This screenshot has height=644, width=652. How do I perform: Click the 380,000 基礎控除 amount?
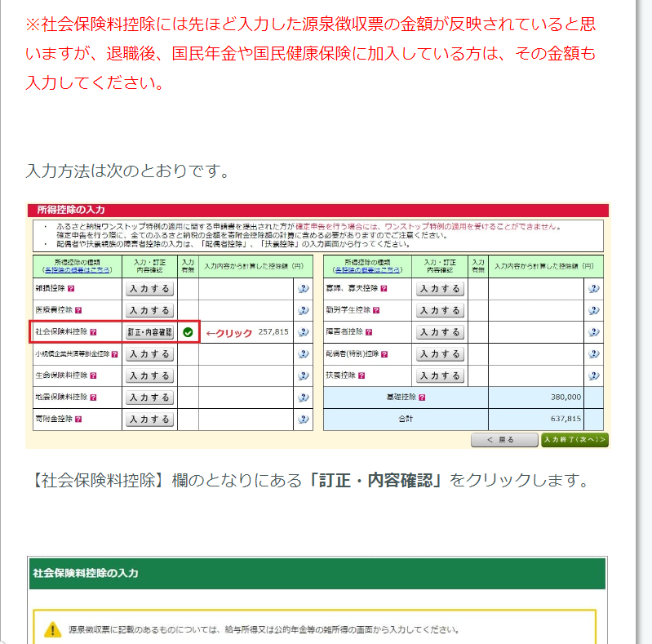[x=566, y=397]
